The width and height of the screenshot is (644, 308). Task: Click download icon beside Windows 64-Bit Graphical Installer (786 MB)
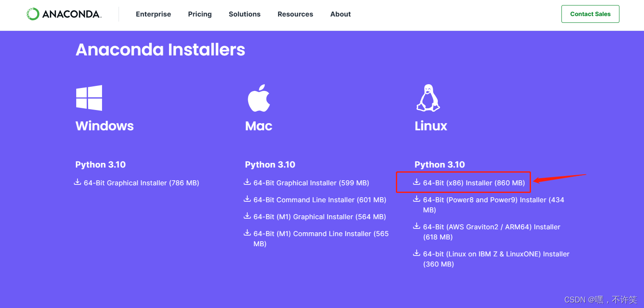pyautogui.click(x=77, y=182)
